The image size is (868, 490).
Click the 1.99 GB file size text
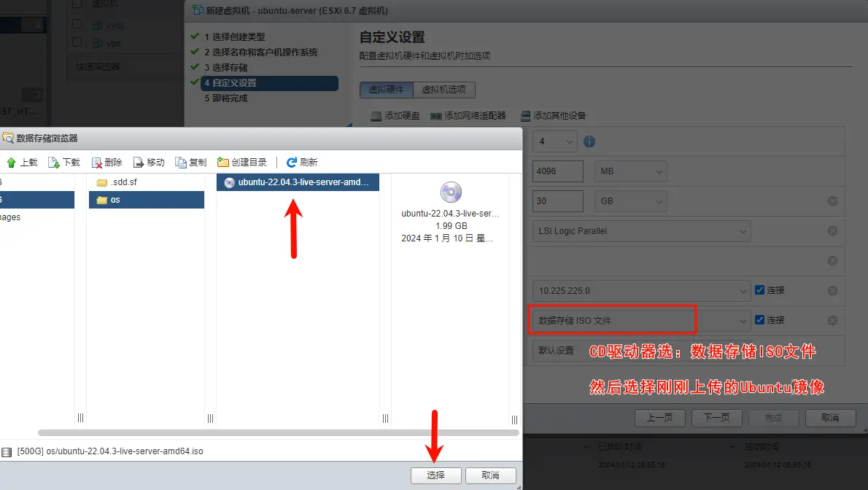(452, 226)
